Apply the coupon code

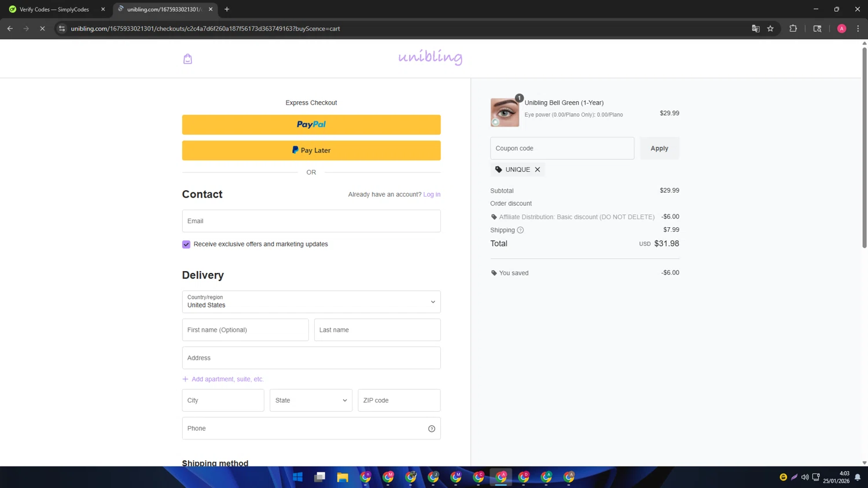coord(659,148)
